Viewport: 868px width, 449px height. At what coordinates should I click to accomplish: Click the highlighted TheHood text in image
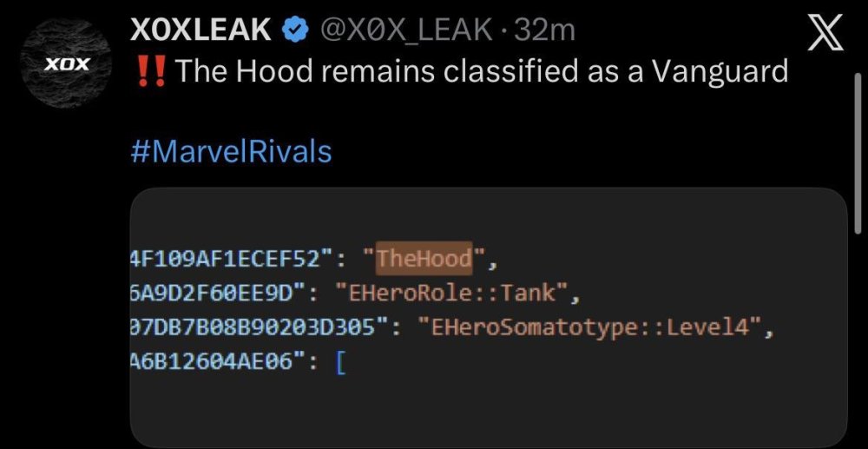point(424,258)
